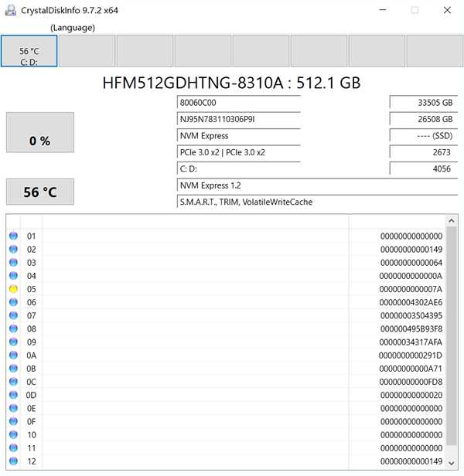Click the blue status icon for attribute 0D

(13, 395)
